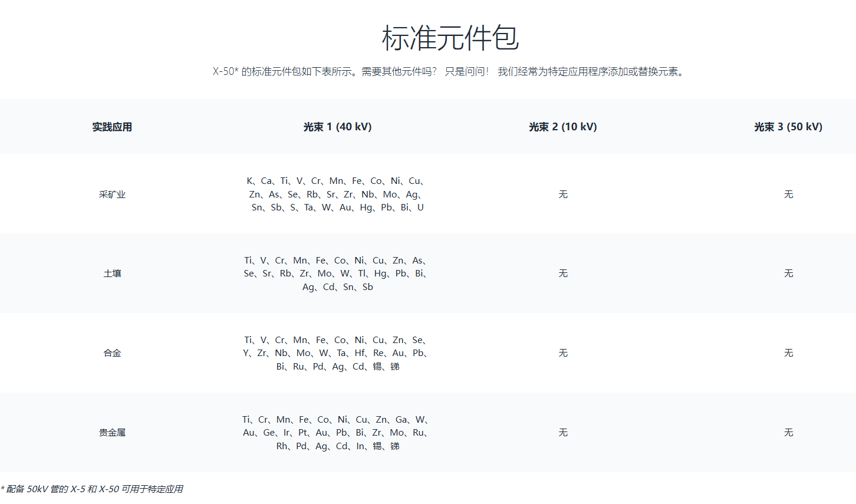The height and width of the screenshot is (504, 856).
Task: Click the 光束 3 (50 kV) header
Action: click(x=788, y=127)
